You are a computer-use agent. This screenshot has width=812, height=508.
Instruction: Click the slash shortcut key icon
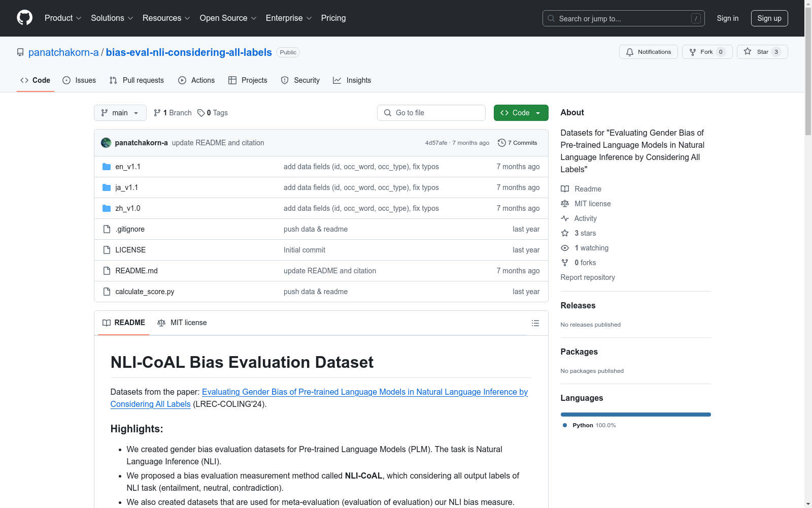pos(696,18)
